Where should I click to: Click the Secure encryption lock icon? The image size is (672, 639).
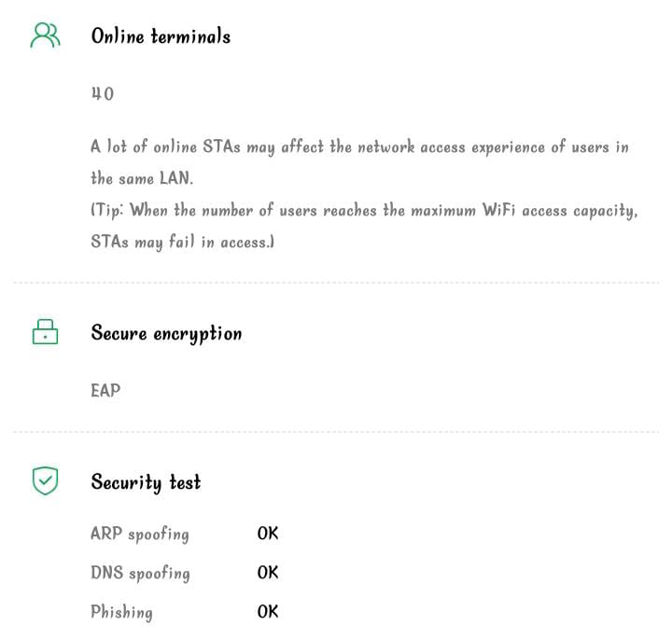[x=45, y=332]
